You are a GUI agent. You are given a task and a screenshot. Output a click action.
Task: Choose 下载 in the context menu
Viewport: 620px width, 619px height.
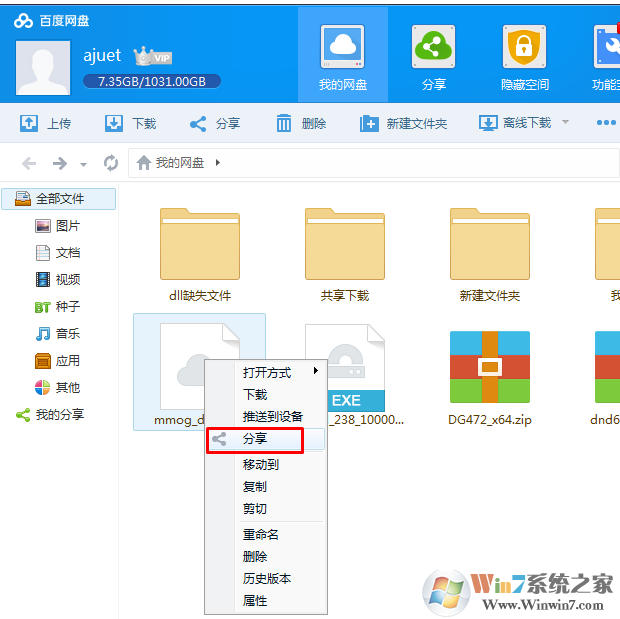click(x=266, y=394)
